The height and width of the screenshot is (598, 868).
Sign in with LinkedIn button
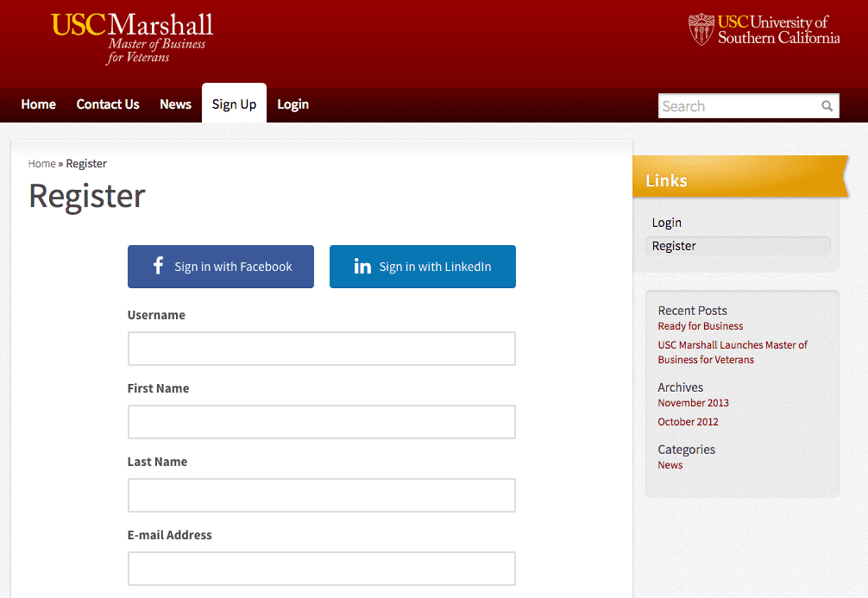[x=423, y=267]
